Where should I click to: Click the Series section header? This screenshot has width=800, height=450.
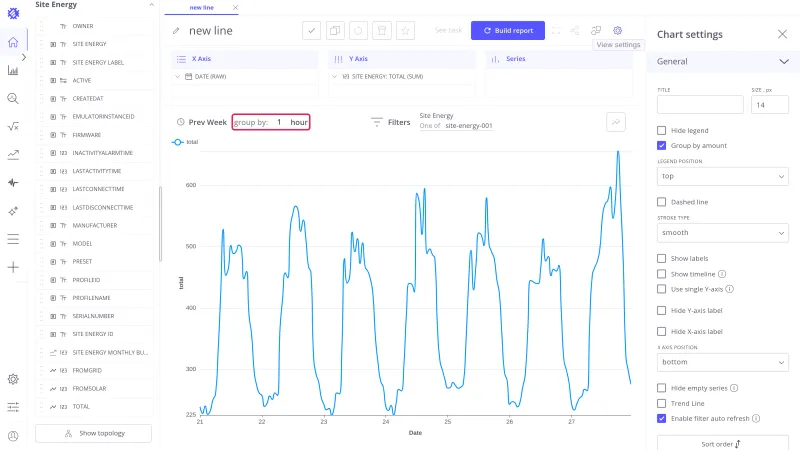(559, 59)
